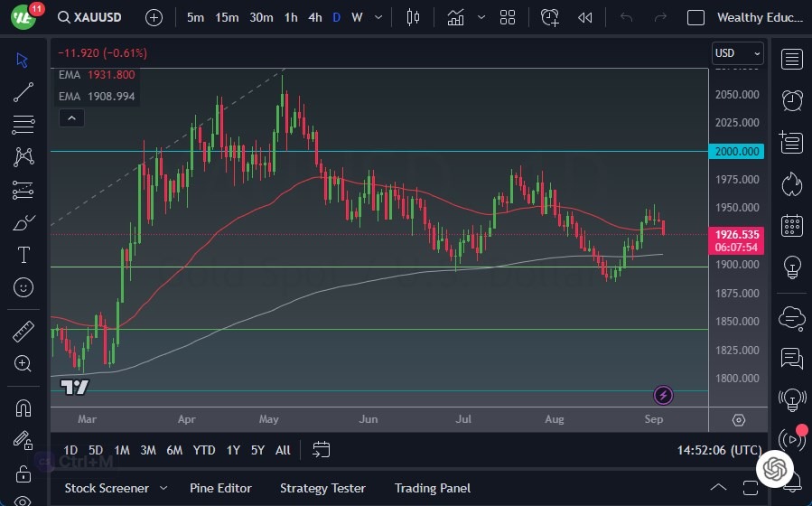Select the Trend Line drawing tool
Image resolution: width=812 pixels, height=506 pixels.
click(23, 92)
